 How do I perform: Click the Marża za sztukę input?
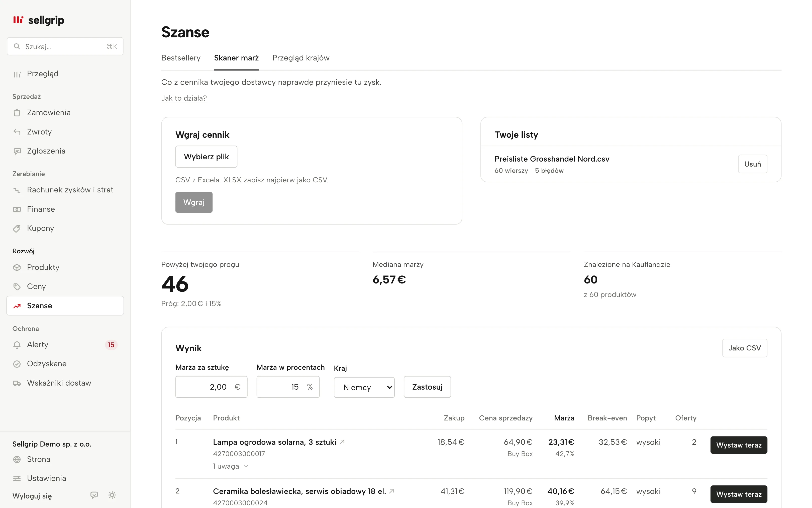[x=211, y=387]
